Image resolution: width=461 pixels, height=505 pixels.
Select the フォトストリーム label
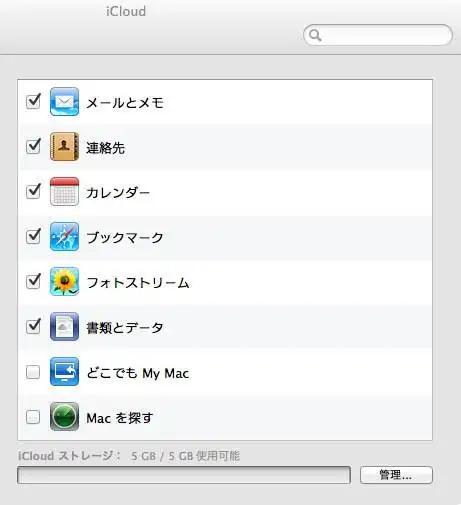(x=138, y=283)
